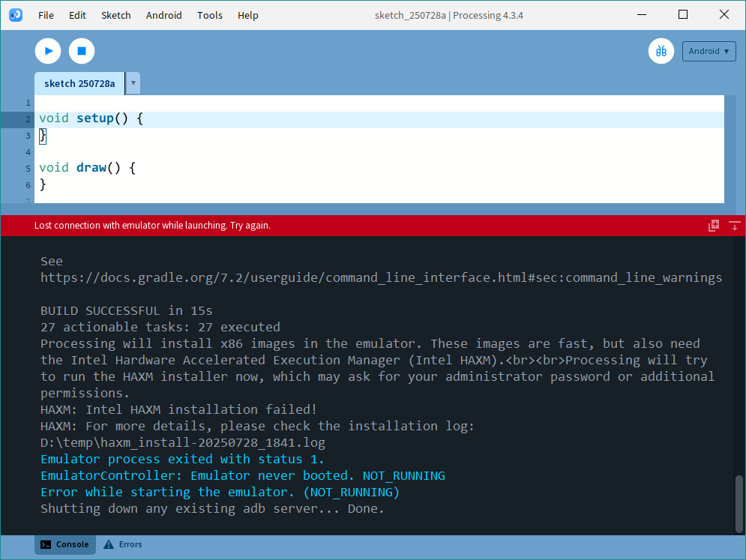Image resolution: width=746 pixels, height=560 pixels.
Task: Click 'BUILD SUCCESSFUL in 15s' console line
Action: coord(127,310)
